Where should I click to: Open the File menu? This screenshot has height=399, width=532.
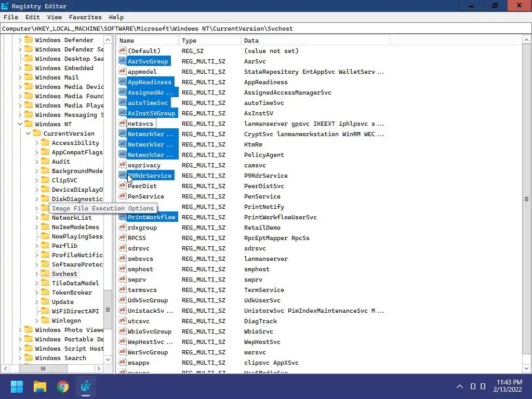tap(10, 17)
